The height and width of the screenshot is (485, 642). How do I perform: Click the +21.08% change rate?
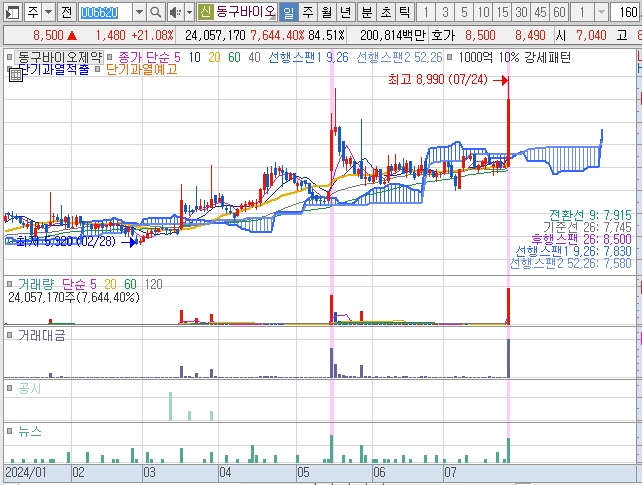[x=153, y=36]
